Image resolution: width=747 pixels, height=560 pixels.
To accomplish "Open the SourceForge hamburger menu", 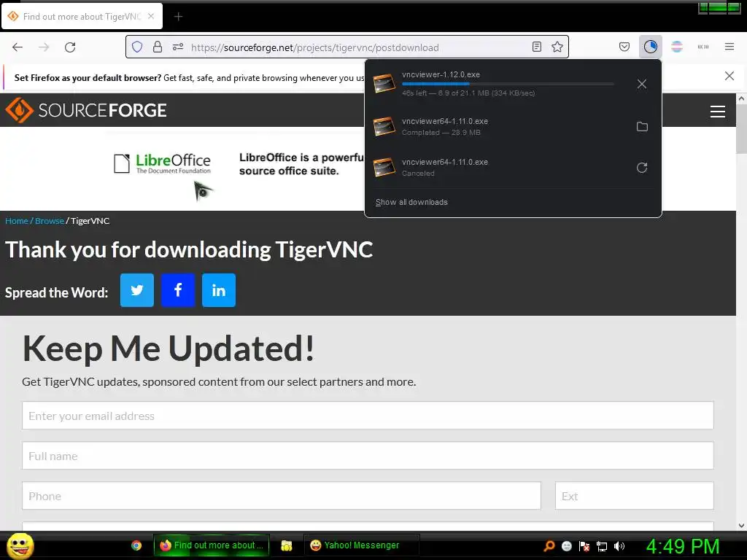I will [718, 112].
